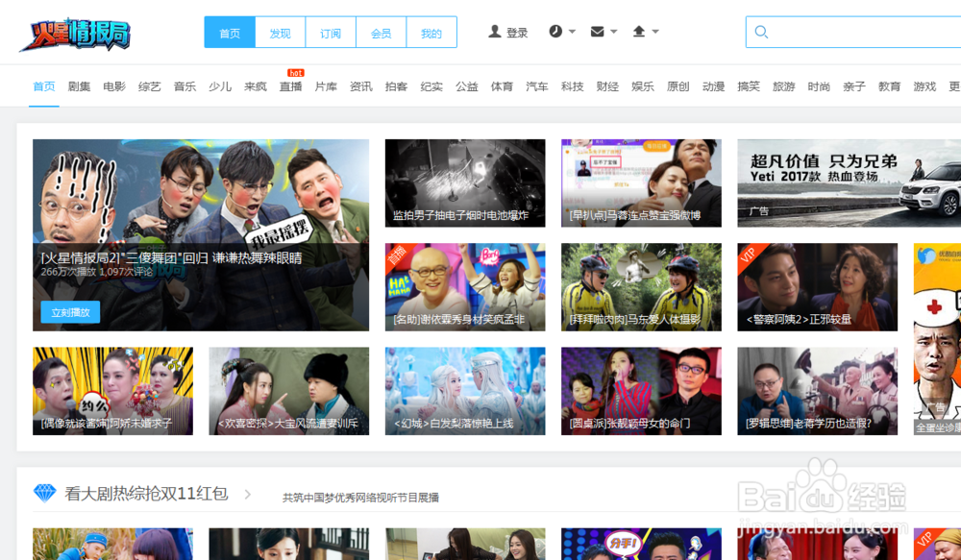The width and height of the screenshot is (961, 560).
Task: Click the blue diamond icon beside 看大剧热综
Action: pyautogui.click(x=44, y=493)
